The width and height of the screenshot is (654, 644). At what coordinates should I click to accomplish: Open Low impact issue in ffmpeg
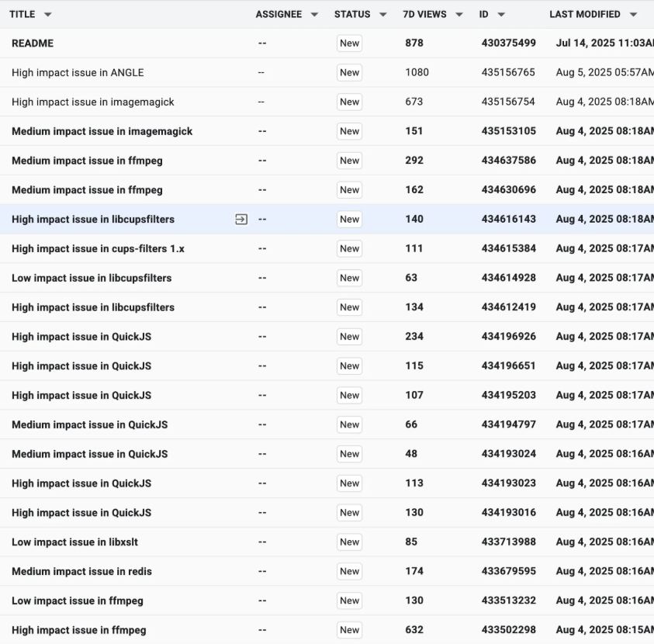(77, 601)
